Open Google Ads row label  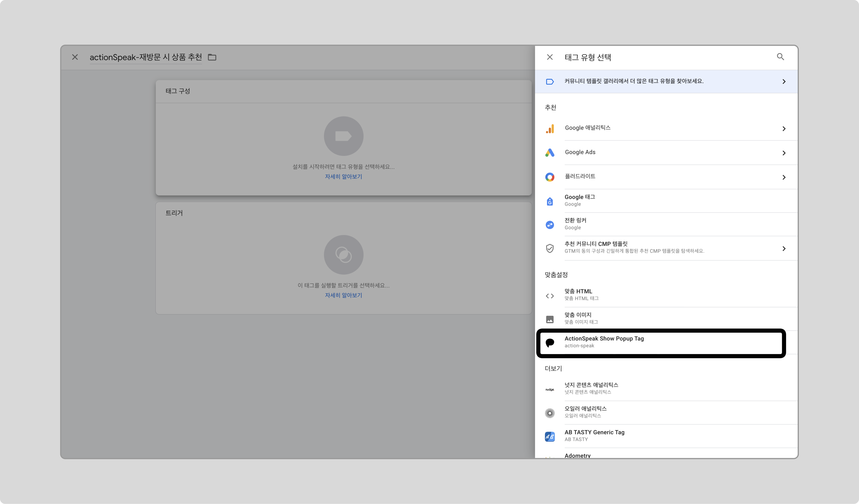[x=580, y=152]
